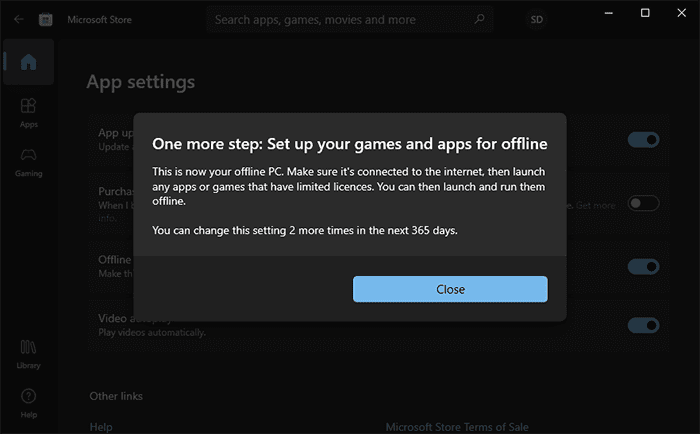This screenshot has height=434, width=700.
Task: Open the Gaming sidebar section
Action: (29, 163)
